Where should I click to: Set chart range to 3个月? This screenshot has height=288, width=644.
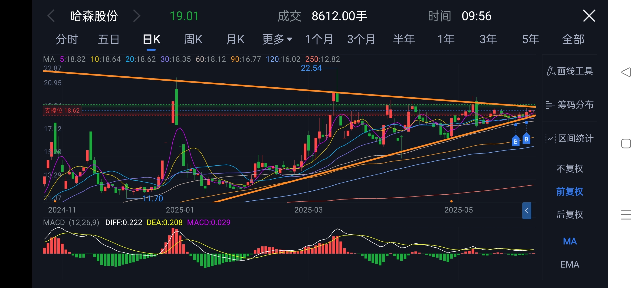click(x=361, y=39)
